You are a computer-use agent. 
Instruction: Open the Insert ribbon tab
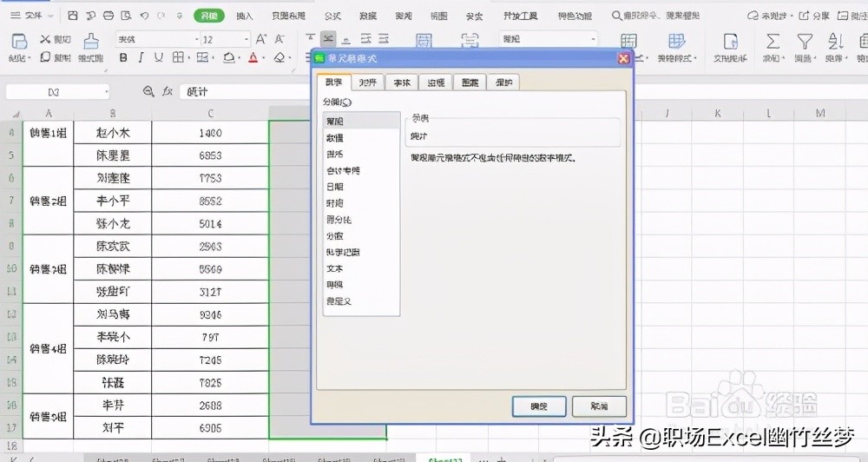(x=244, y=16)
